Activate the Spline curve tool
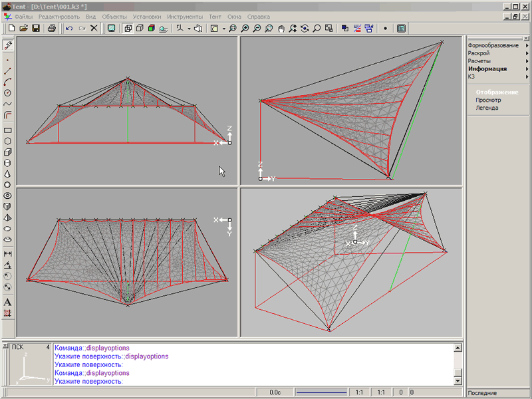Viewport: 532px width, 399px height. (x=8, y=105)
